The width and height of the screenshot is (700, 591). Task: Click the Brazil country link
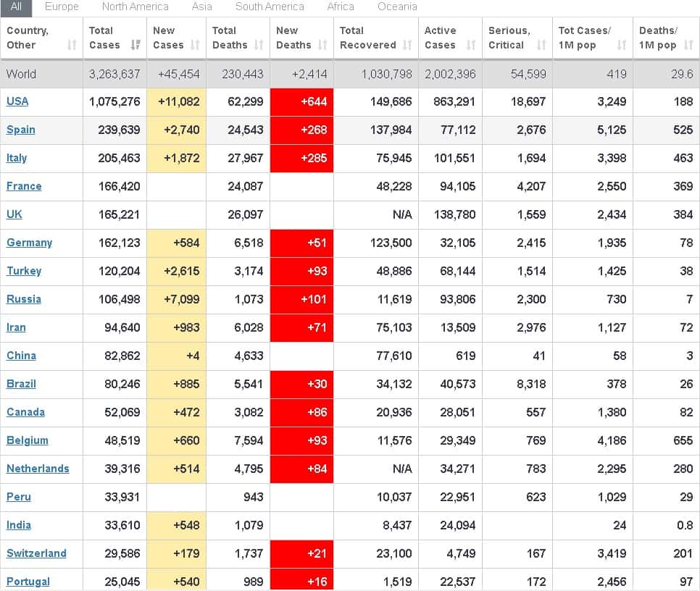point(21,384)
